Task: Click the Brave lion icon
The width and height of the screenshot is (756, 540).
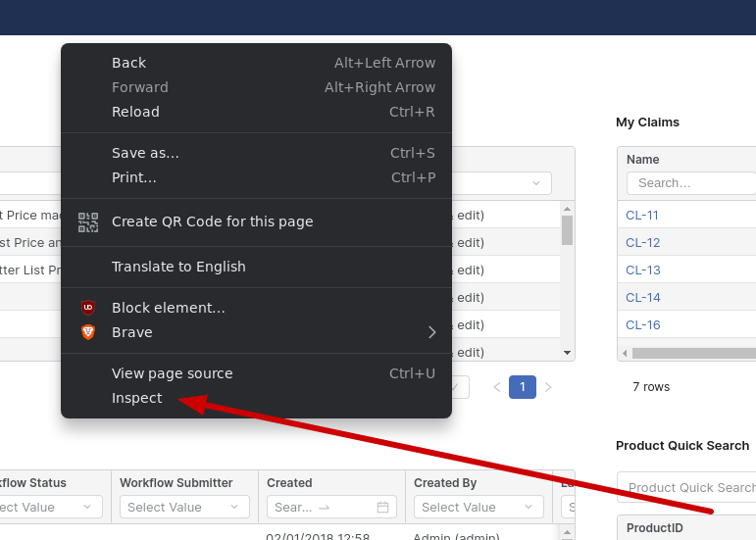Action: (x=88, y=332)
